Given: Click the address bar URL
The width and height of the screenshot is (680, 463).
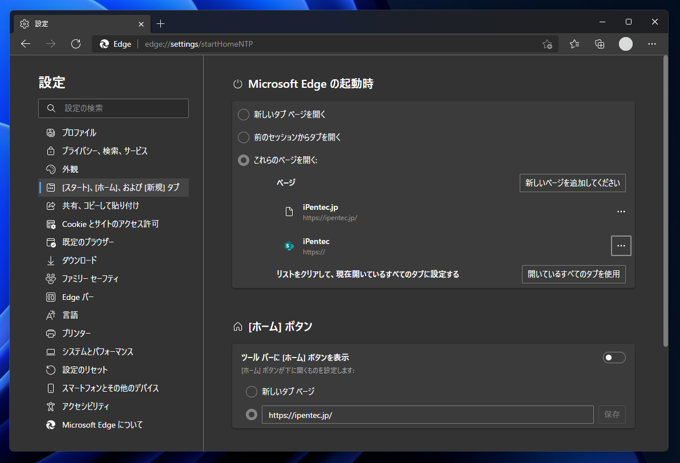Looking at the screenshot, I should tap(199, 44).
